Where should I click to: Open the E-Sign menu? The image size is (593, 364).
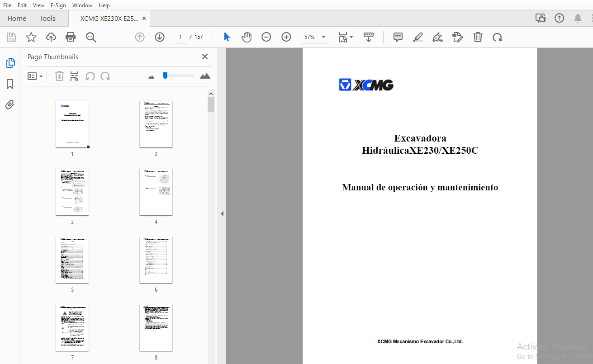58,5
